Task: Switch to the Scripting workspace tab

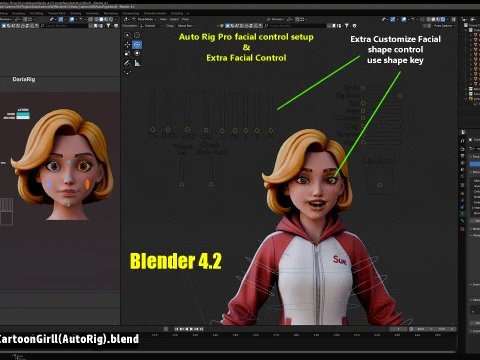Action: tap(177, 13)
